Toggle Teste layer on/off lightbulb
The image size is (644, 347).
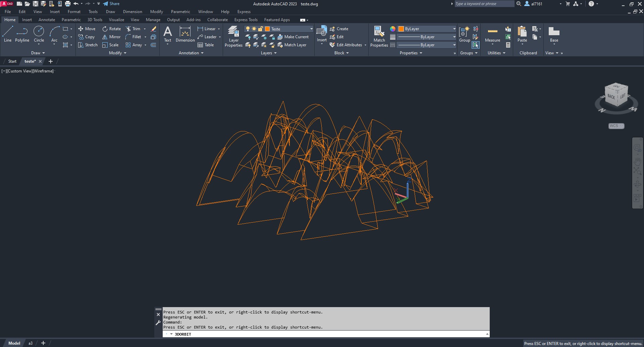pyautogui.click(x=248, y=29)
